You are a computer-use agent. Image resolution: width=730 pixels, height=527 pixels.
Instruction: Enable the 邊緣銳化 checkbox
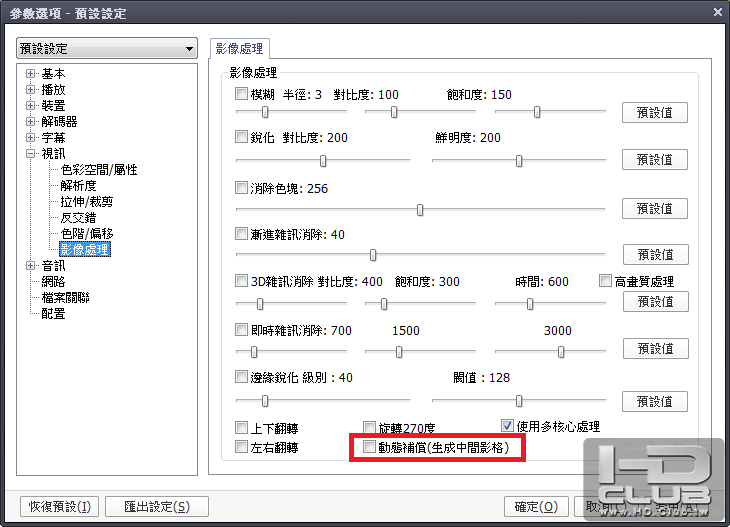tap(241, 377)
